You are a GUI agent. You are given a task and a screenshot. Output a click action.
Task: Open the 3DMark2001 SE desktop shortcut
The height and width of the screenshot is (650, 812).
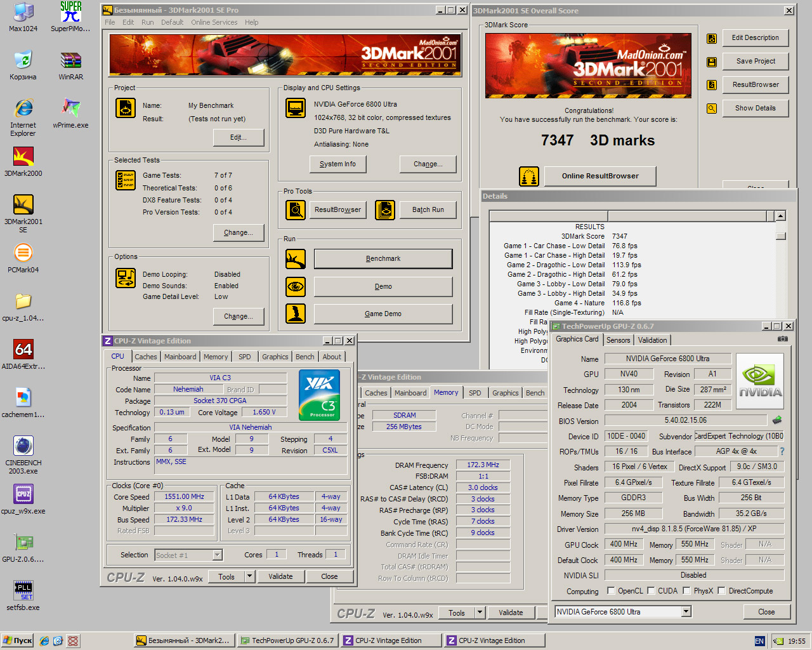(23, 205)
